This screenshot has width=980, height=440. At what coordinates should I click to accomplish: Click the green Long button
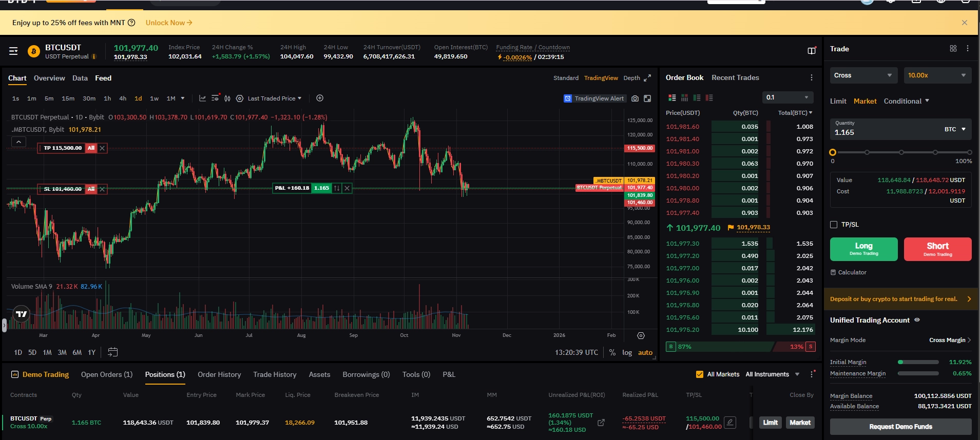click(x=863, y=249)
